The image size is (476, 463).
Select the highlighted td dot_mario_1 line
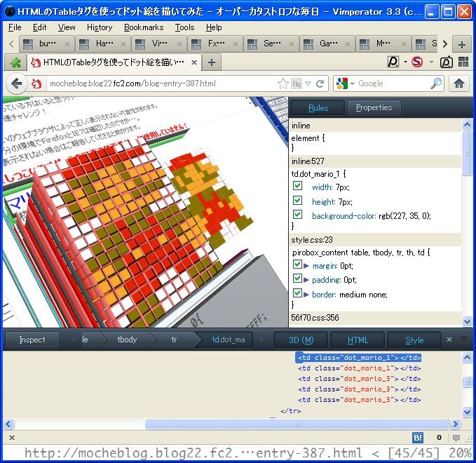point(359,358)
